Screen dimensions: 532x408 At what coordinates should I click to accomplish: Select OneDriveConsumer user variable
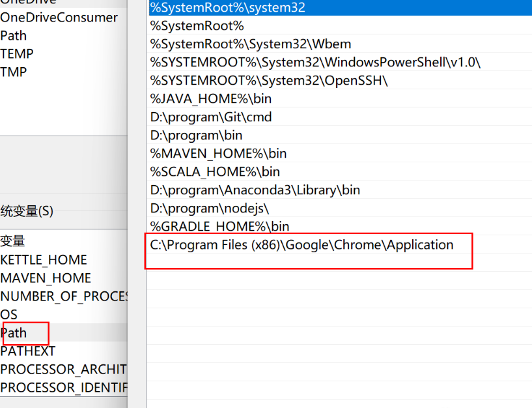pyautogui.click(x=63, y=18)
